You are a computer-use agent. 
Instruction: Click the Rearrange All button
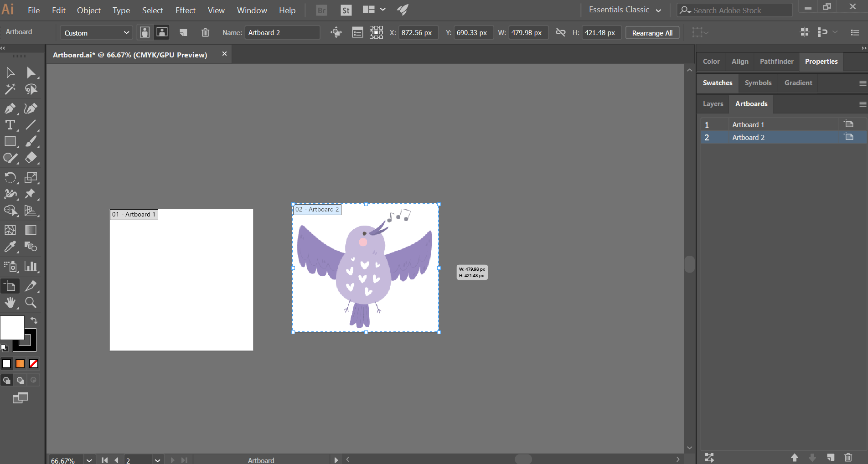point(652,32)
